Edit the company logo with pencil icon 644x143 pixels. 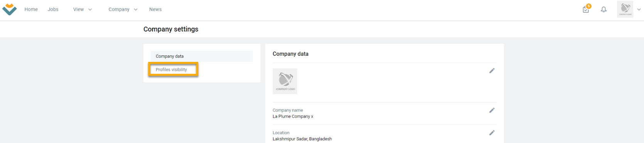pos(492,71)
